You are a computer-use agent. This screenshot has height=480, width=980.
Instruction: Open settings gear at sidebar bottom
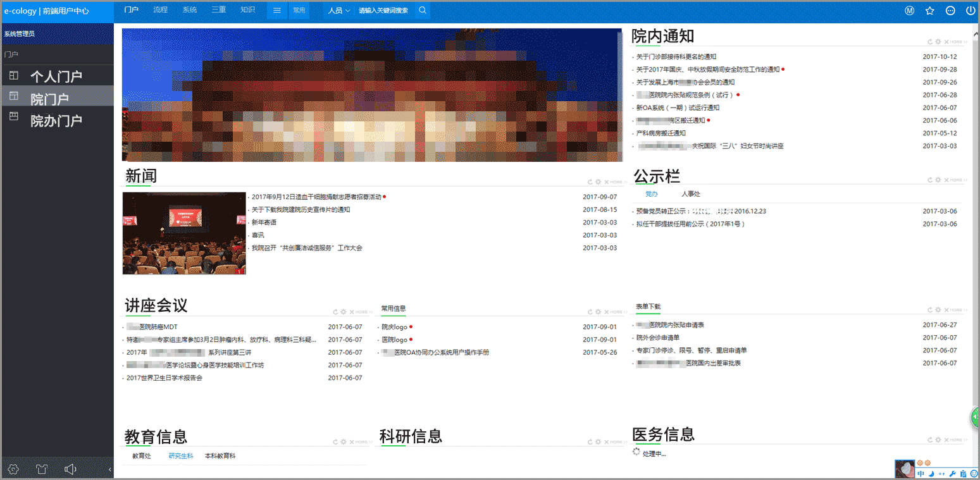pos(13,469)
